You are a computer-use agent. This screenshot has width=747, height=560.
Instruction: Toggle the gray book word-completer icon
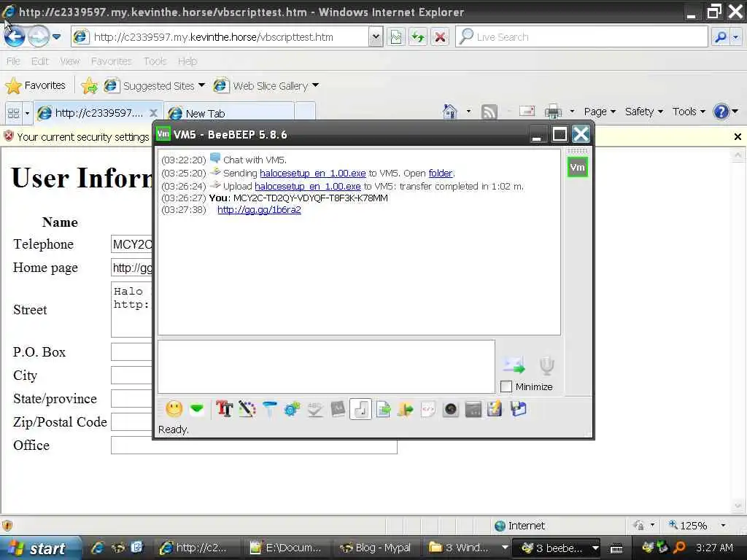(x=338, y=409)
